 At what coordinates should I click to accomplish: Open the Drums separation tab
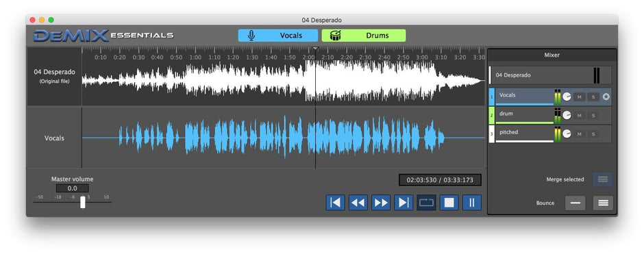pos(364,36)
